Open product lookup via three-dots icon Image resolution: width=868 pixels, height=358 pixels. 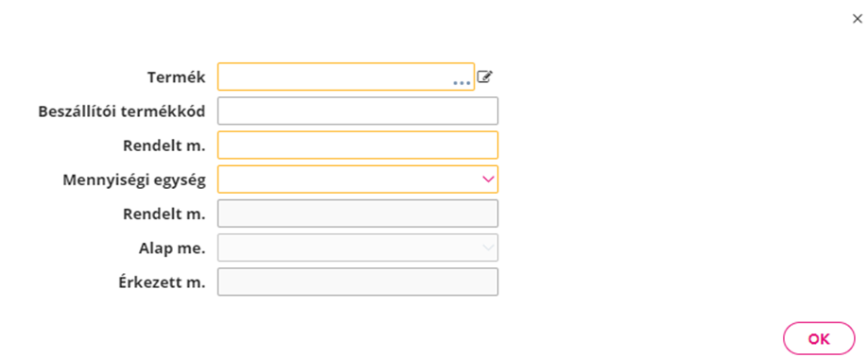coord(461,82)
